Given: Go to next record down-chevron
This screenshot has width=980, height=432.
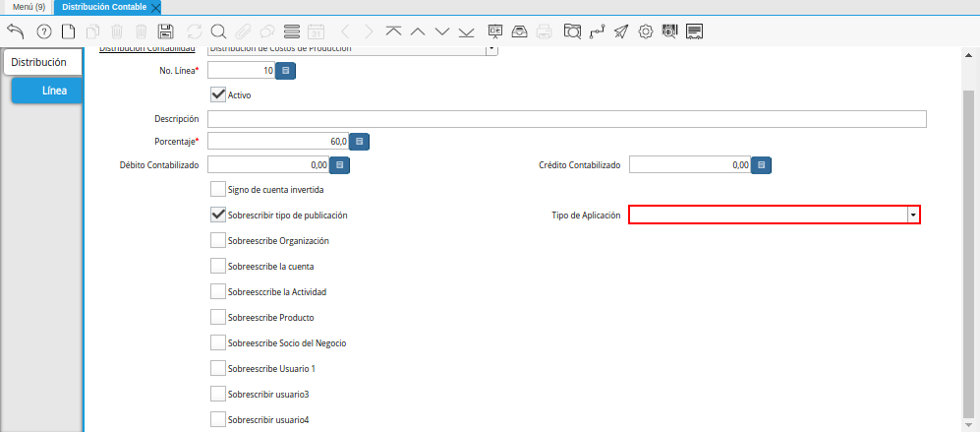Looking at the screenshot, I should click(442, 31).
